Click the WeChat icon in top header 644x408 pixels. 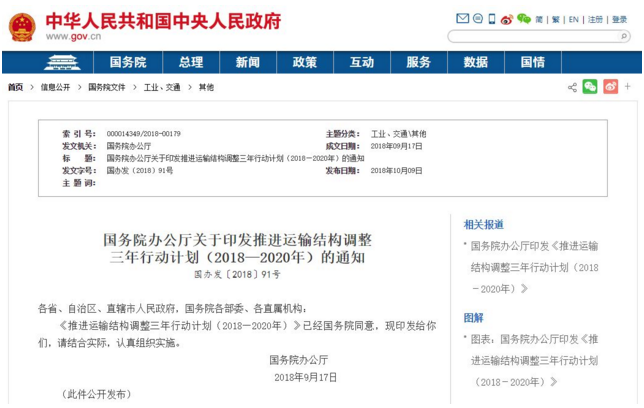[x=524, y=18]
